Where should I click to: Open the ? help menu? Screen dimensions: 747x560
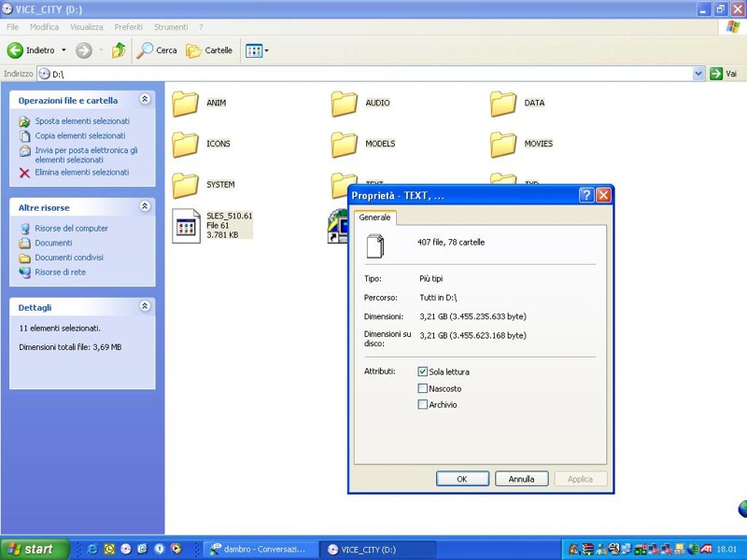201,27
